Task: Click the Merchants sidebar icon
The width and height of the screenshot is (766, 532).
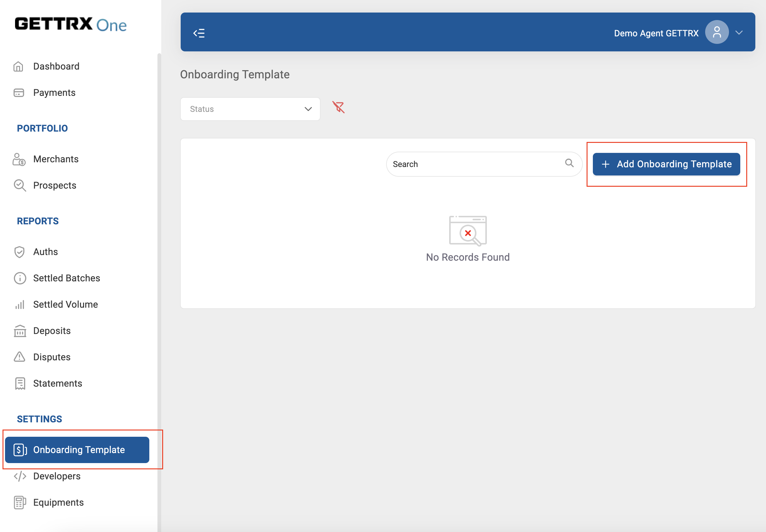Action: click(19, 159)
